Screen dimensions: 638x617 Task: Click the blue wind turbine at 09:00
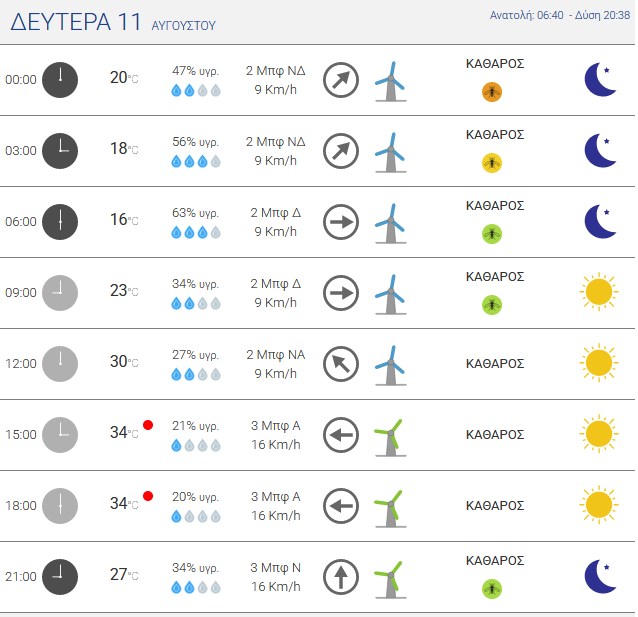click(x=390, y=295)
